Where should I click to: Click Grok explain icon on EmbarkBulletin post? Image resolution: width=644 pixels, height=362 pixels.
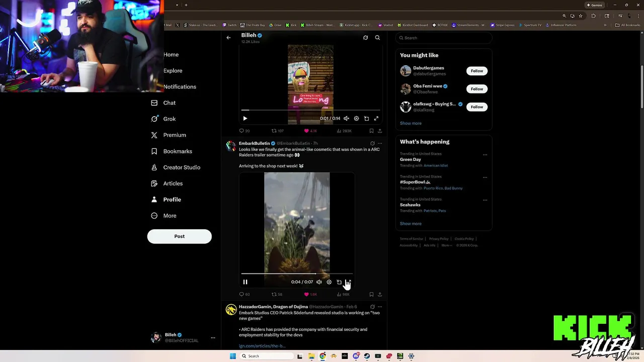(372, 143)
